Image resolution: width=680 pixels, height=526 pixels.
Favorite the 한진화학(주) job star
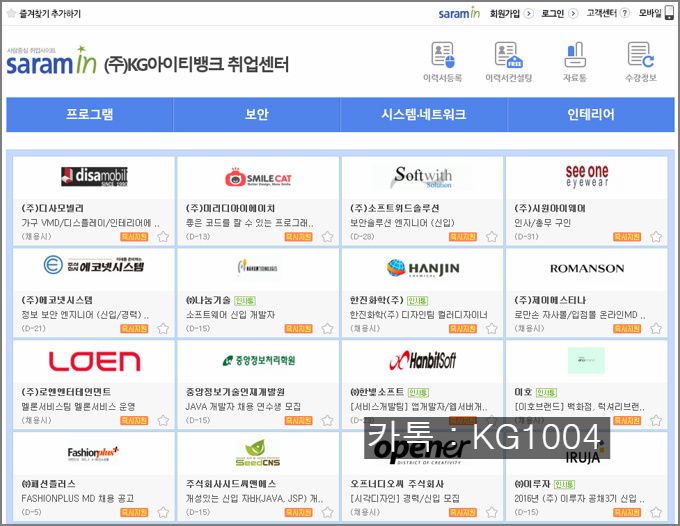coord(491,329)
